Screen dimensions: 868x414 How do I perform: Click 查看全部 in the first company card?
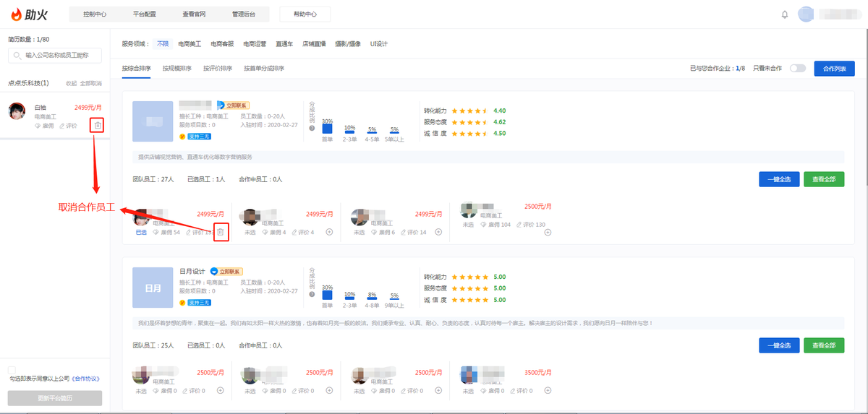pyautogui.click(x=824, y=179)
